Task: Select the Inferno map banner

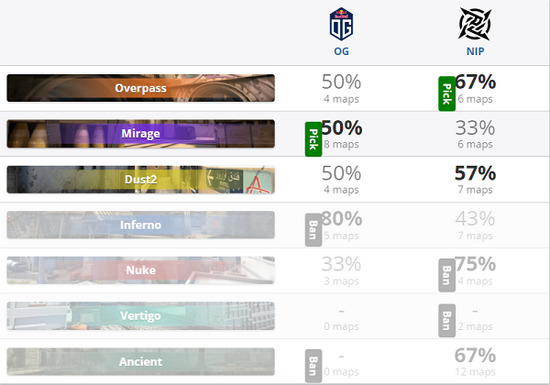Action: pyautogui.click(x=141, y=225)
